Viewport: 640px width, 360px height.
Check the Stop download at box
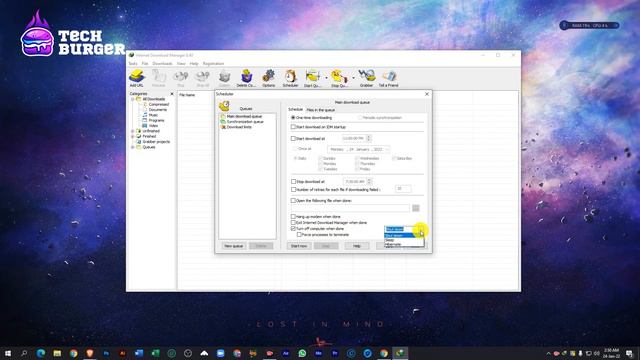293,181
